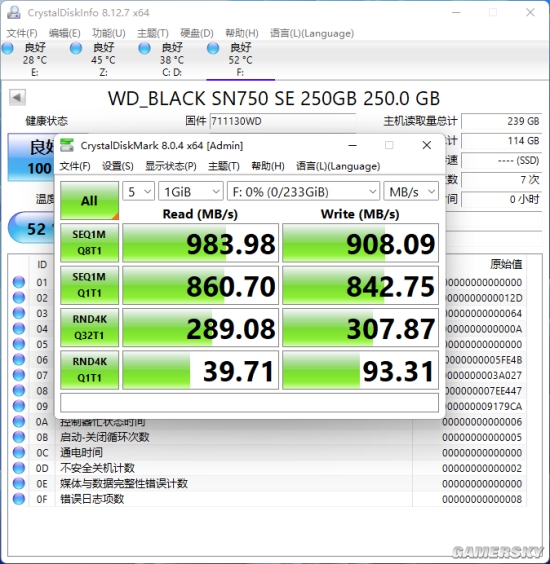Click status circle for attribute 01
The image size is (550, 564).
point(19,282)
